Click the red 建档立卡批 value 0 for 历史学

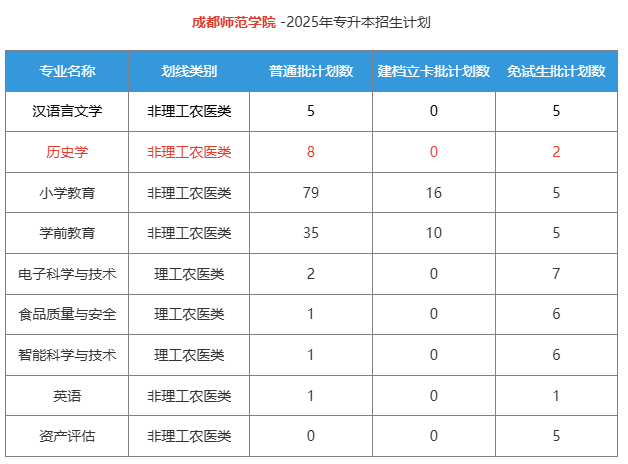pyautogui.click(x=434, y=152)
